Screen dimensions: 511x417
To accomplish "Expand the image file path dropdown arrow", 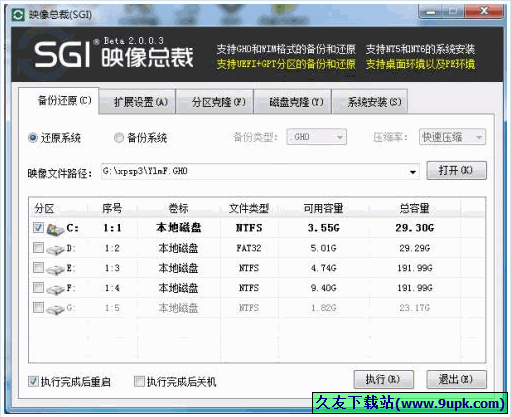I will click(x=413, y=172).
